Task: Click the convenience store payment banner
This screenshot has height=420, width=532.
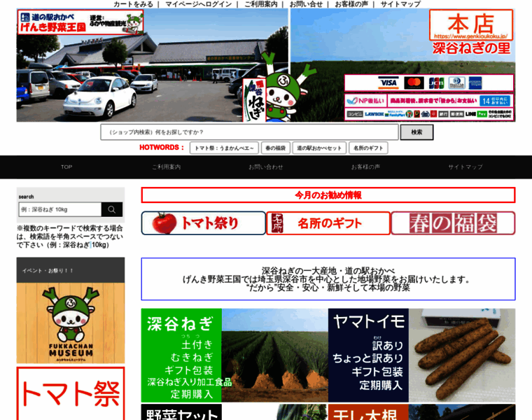Action: (x=429, y=114)
